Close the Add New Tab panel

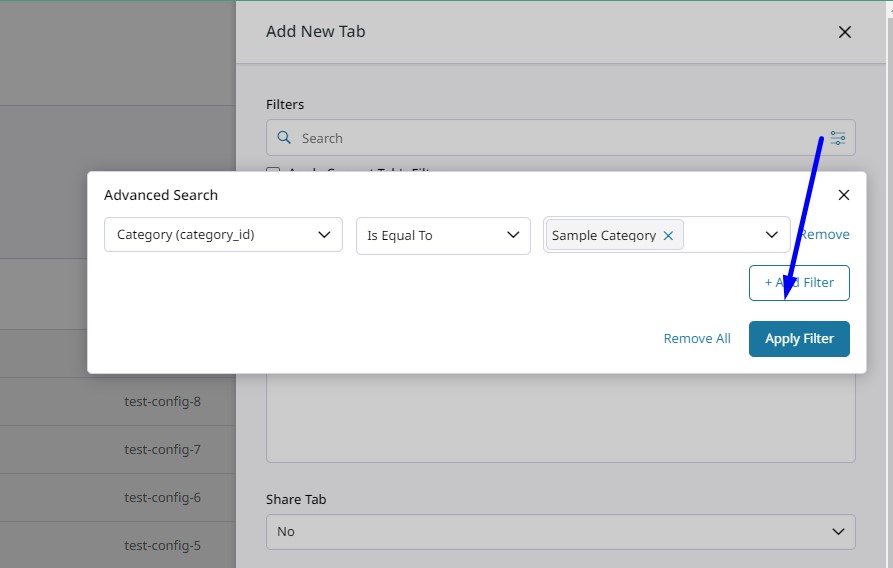[x=844, y=32]
